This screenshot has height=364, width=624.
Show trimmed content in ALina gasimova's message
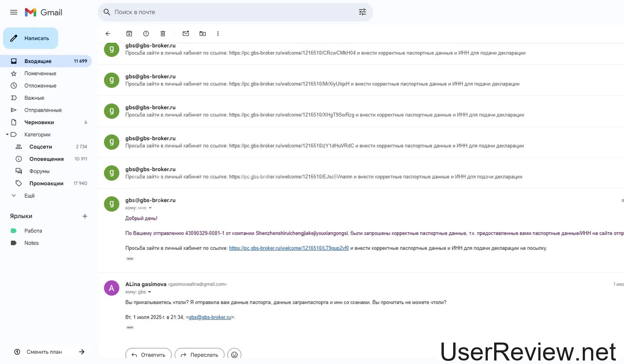coord(130,327)
